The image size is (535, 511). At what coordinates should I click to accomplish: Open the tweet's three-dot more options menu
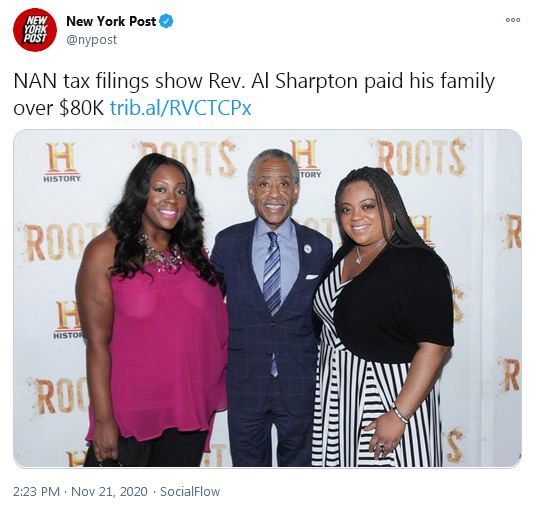(x=513, y=20)
